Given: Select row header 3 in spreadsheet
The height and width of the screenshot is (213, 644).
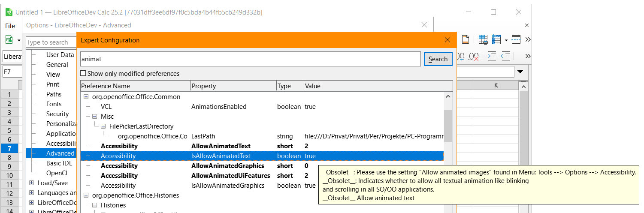Looking at the screenshot, I should point(9,113).
